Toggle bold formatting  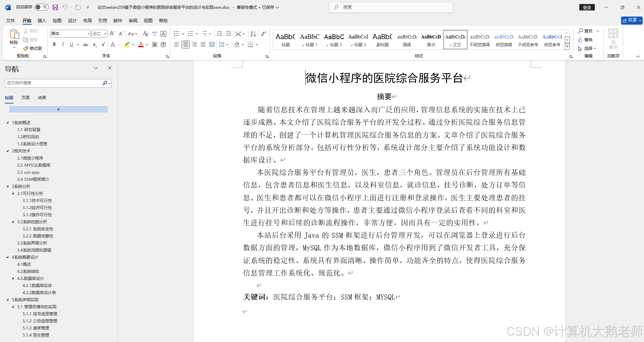point(54,45)
